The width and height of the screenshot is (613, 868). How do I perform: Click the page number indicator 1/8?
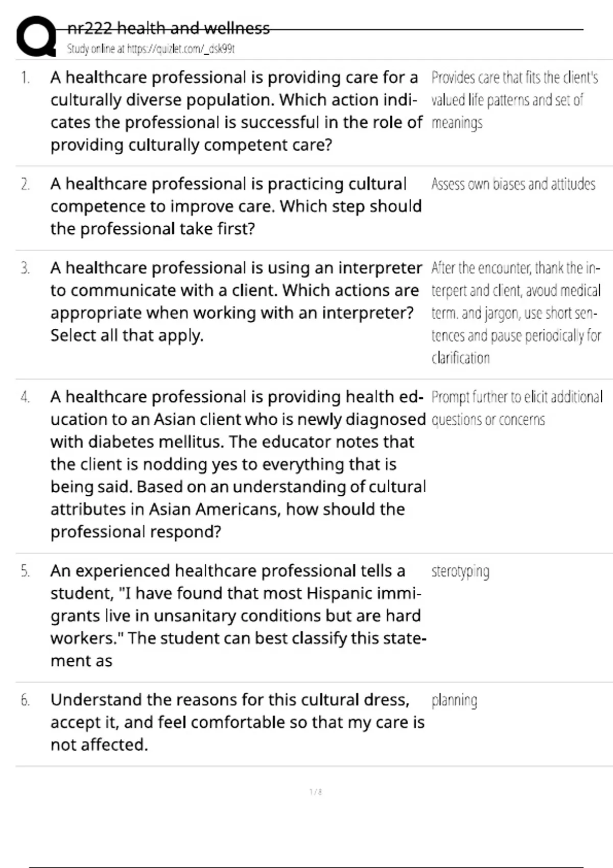316,792
